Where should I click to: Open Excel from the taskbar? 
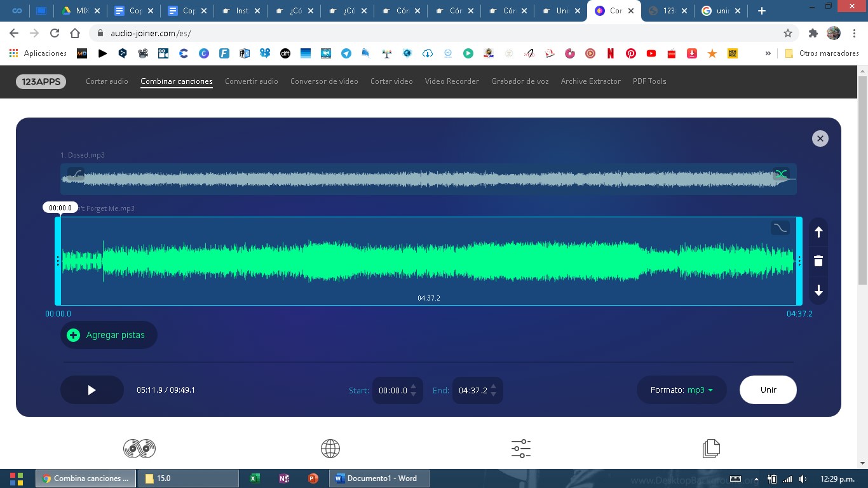(x=254, y=478)
